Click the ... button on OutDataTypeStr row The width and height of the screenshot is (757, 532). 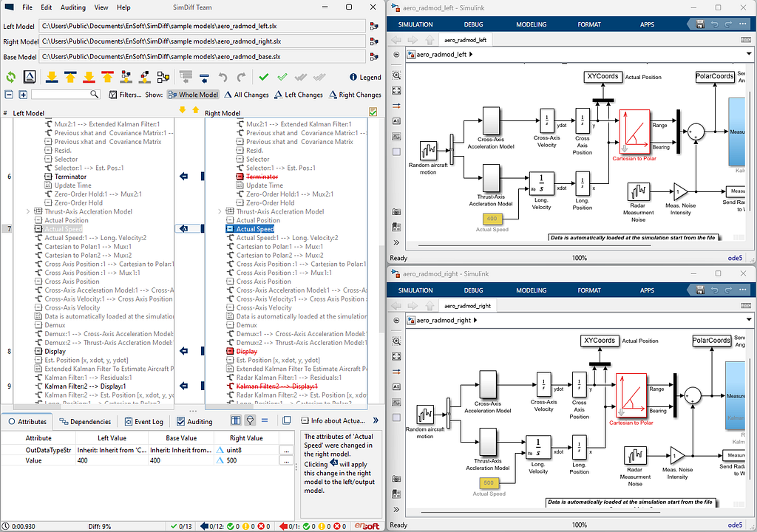point(286,450)
